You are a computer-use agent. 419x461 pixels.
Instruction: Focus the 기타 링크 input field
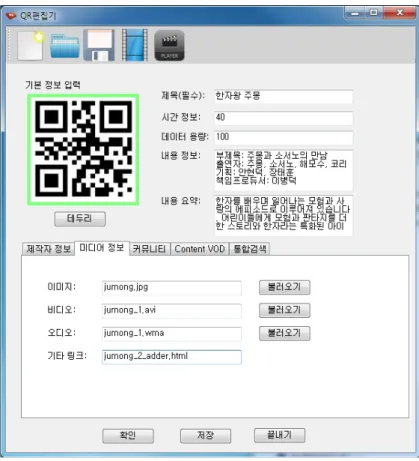pyautogui.click(x=172, y=357)
